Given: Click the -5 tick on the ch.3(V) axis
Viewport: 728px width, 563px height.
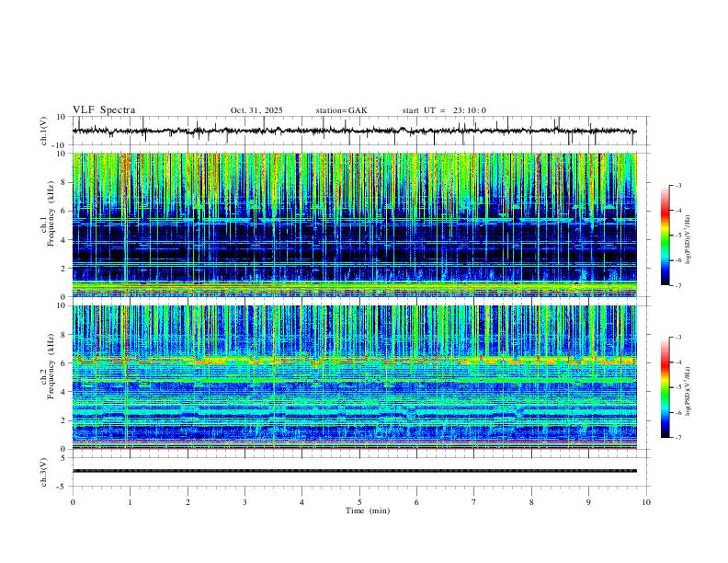Looking at the screenshot, I should [x=63, y=487].
